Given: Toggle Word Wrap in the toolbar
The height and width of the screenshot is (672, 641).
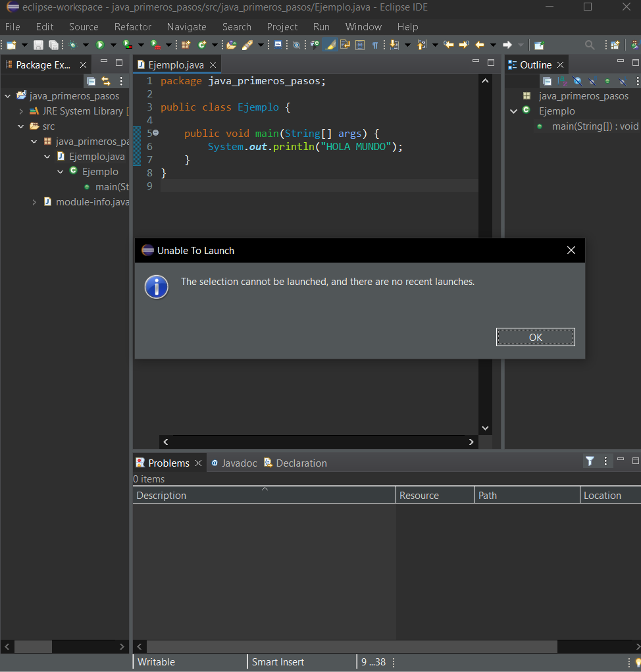Looking at the screenshot, I should pos(345,45).
